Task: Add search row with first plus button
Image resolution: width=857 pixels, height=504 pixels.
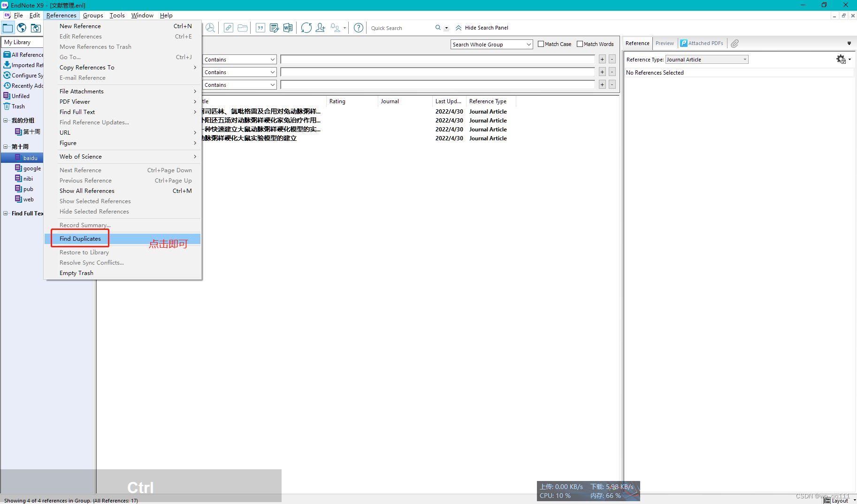Action: click(x=602, y=59)
